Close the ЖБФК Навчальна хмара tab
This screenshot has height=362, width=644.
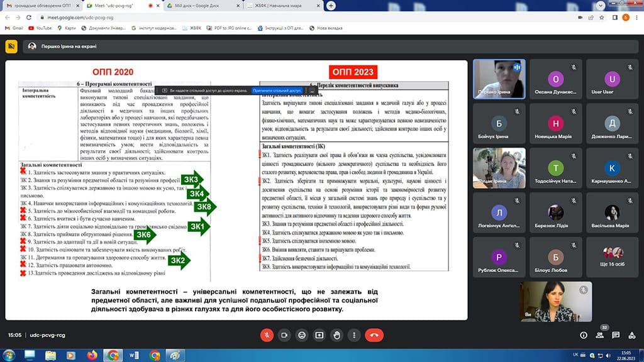[x=318, y=6]
